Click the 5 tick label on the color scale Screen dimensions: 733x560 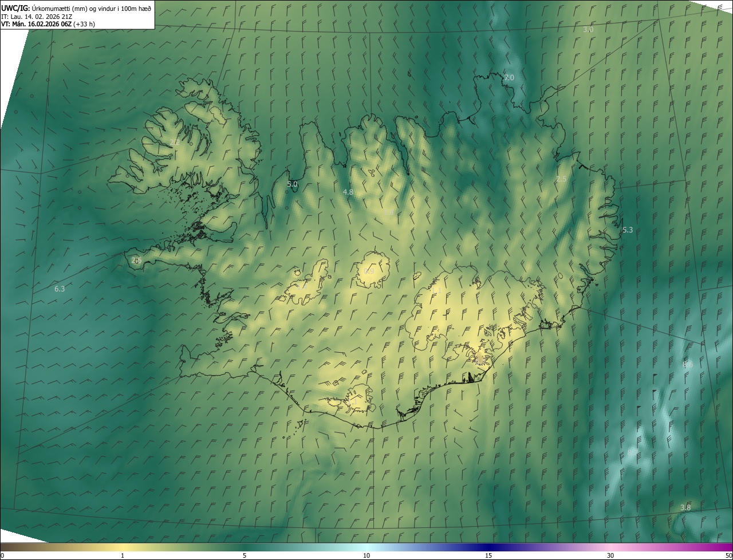(245, 555)
